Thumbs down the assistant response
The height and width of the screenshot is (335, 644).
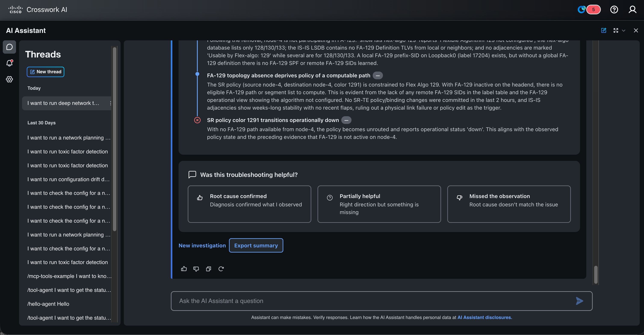[196, 269]
